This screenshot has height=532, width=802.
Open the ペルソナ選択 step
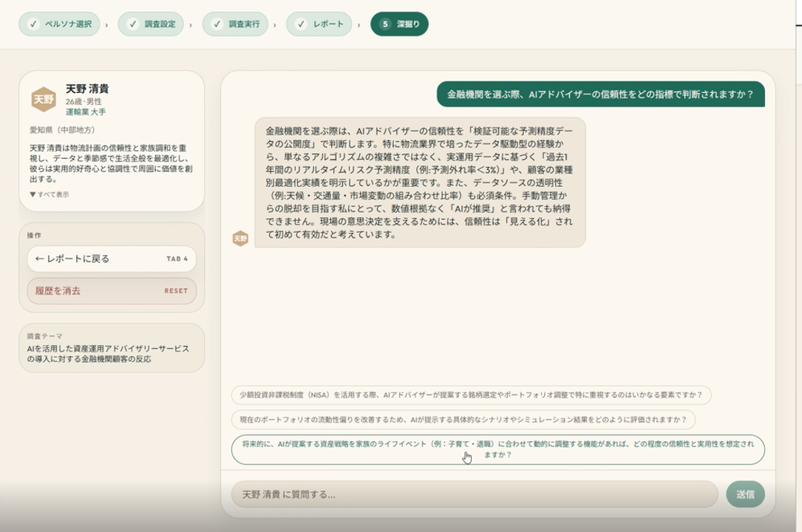tap(59, 24)
